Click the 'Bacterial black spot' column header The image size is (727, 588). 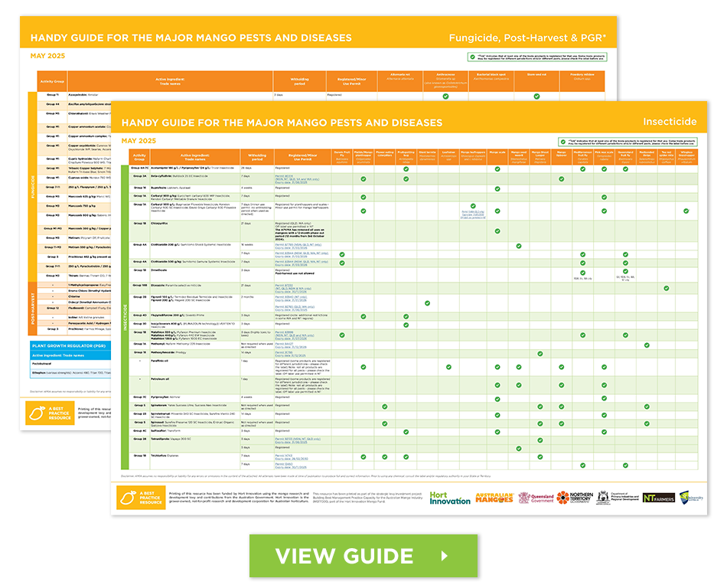pyautogui.click(x=491, y=81)
